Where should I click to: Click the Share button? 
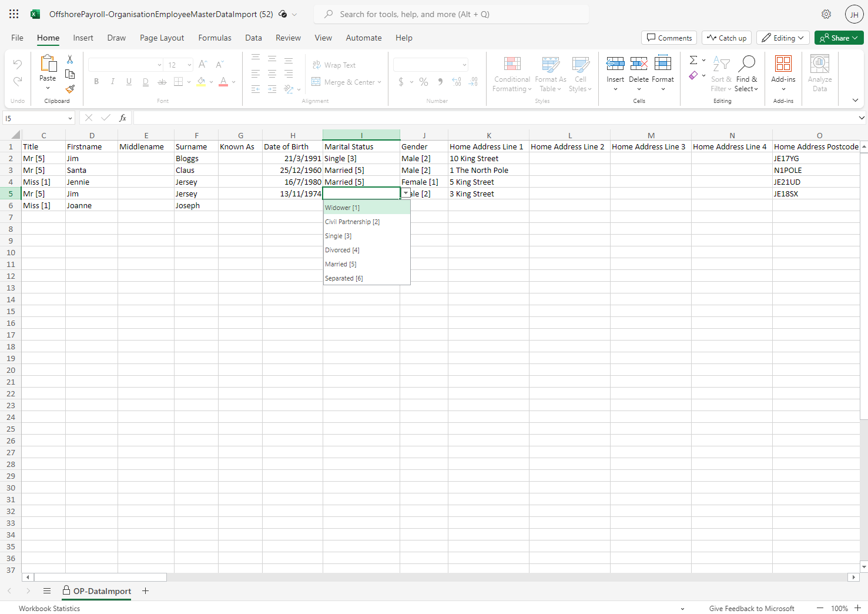pos(839,38)
